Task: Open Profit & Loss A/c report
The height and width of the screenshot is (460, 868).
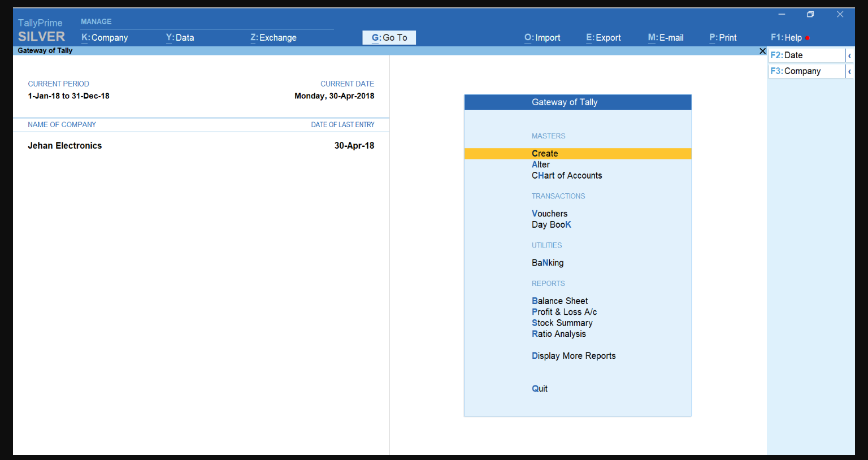Action: coord(564,312)
